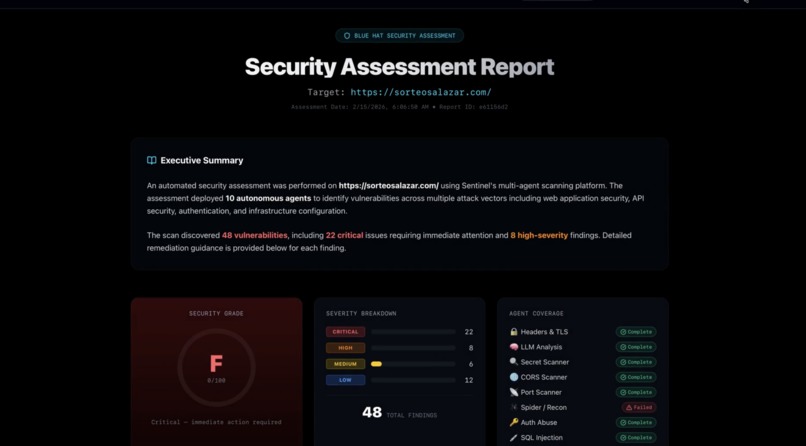Image resolution: width=806 pixels, height=446 pixels.
Task: Click the Complete status badge for Headers & TLS
Action: tap(636, 332)
